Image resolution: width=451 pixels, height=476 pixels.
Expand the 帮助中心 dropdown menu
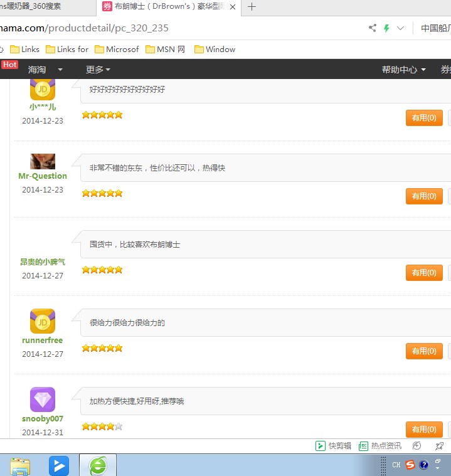[x=403, y=70]
